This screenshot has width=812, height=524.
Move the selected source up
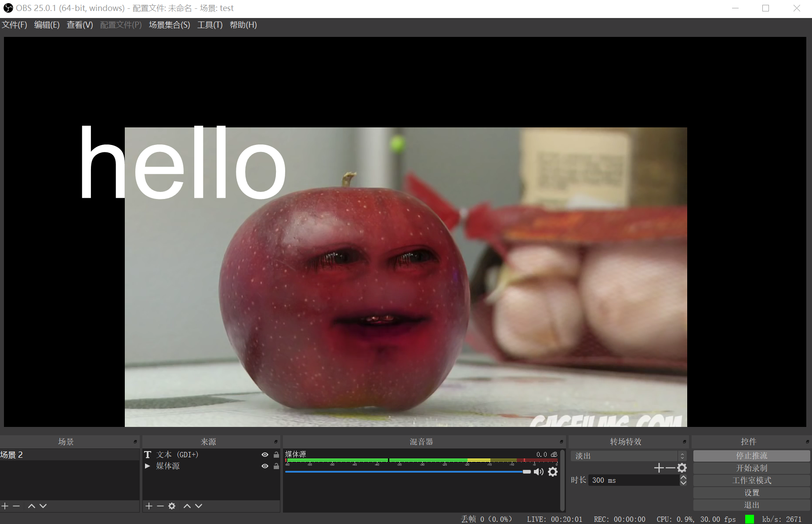pos(187,506)
